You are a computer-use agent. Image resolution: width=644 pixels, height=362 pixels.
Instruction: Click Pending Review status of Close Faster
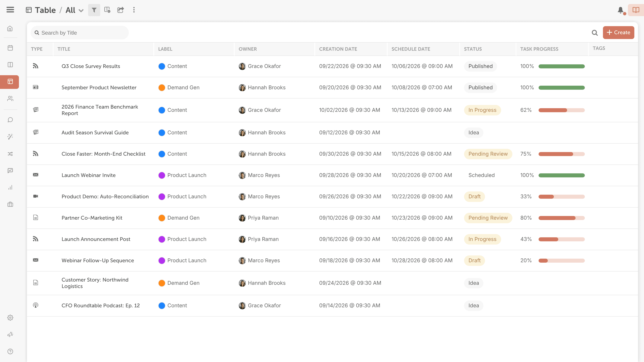pyautogui.click(x=488, y=154)
